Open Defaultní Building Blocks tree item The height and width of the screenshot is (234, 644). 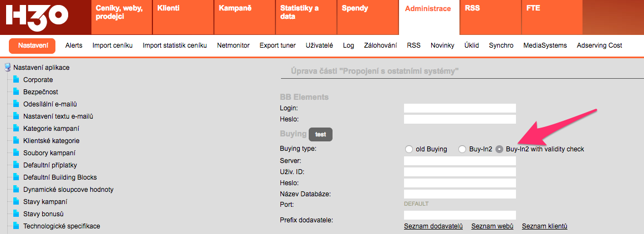coord(60,177)
